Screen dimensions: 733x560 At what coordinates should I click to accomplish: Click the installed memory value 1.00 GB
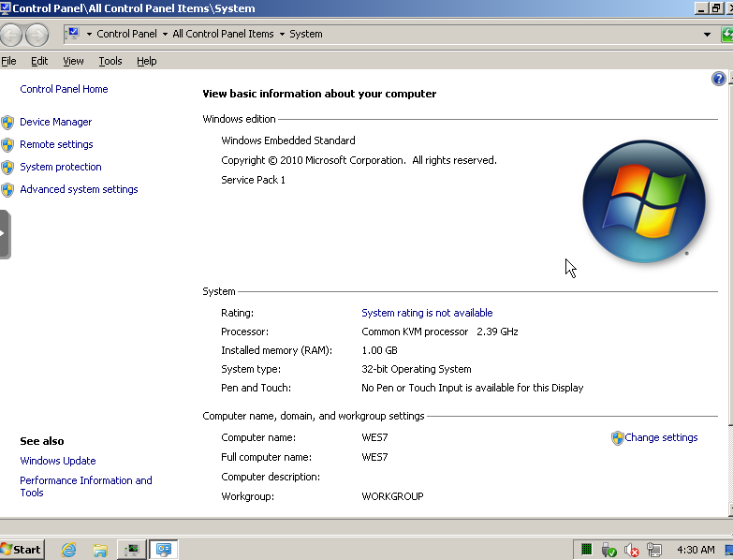[379, 350]
